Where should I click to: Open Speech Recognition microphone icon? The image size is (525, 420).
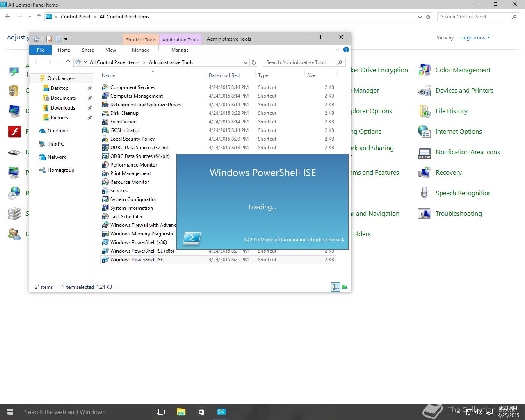click(x=424, y=193)
